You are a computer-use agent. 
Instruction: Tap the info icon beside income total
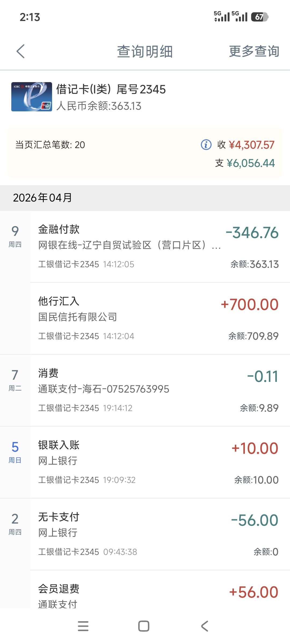click(206, 145)
